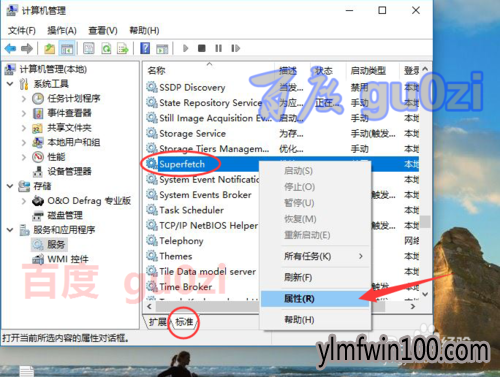The height and width of the screenshot is (377, 500).
Task: Sort by the 启动类型 column header
Action: click(x=368, y=71)
